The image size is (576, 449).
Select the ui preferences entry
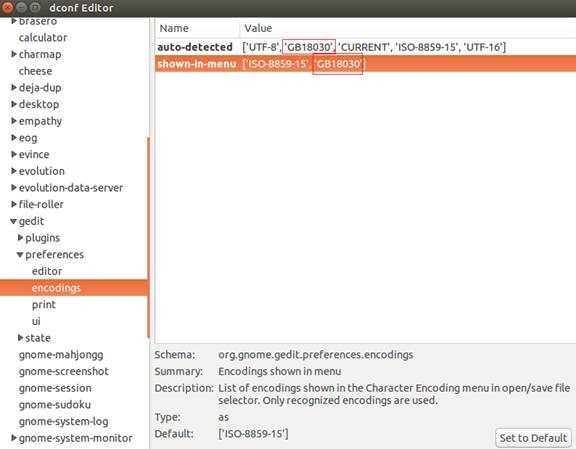point(36,321)
